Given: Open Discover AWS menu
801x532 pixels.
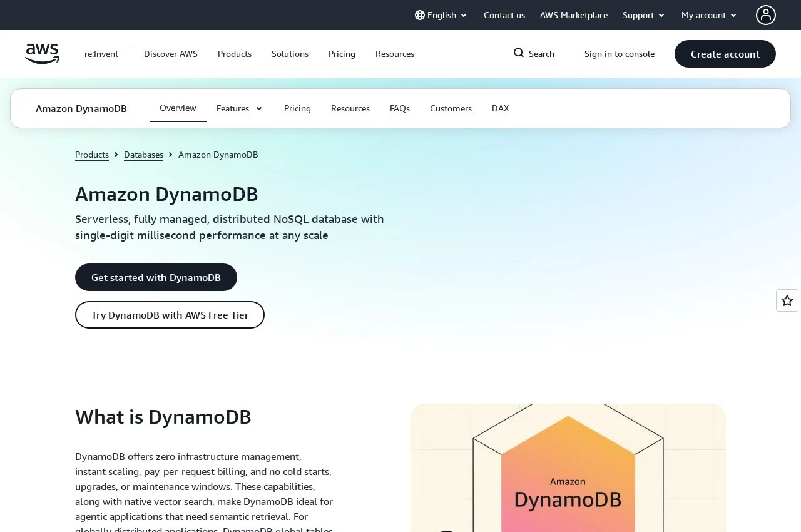Looking at the screenshot, I should 171,54.
